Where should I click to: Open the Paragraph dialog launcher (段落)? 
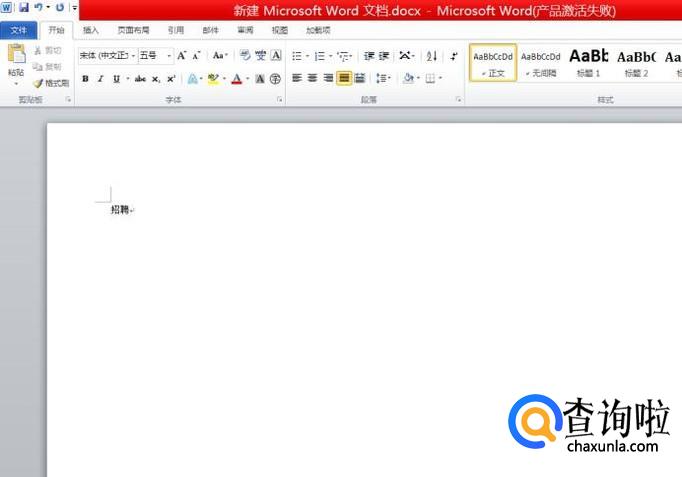(x=458, y=100)
